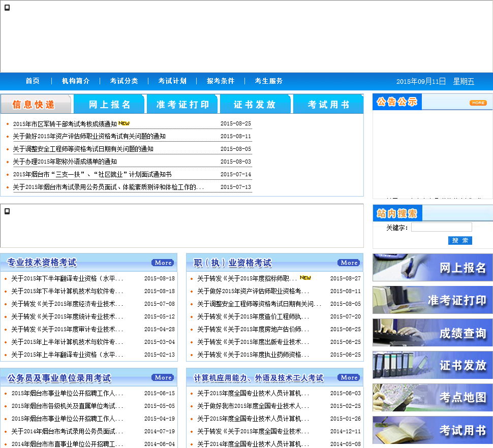Screen dimensions: 493x448
Task: Open 关于转发《关于2015年度统计专业技术 link
Action: (67, 316)
